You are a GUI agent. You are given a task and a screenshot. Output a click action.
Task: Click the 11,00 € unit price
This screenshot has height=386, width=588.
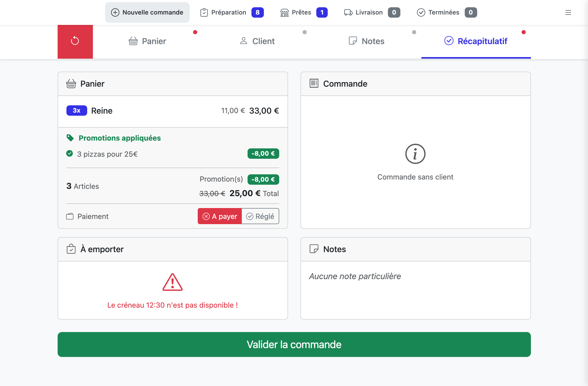[x=233, y=111]
